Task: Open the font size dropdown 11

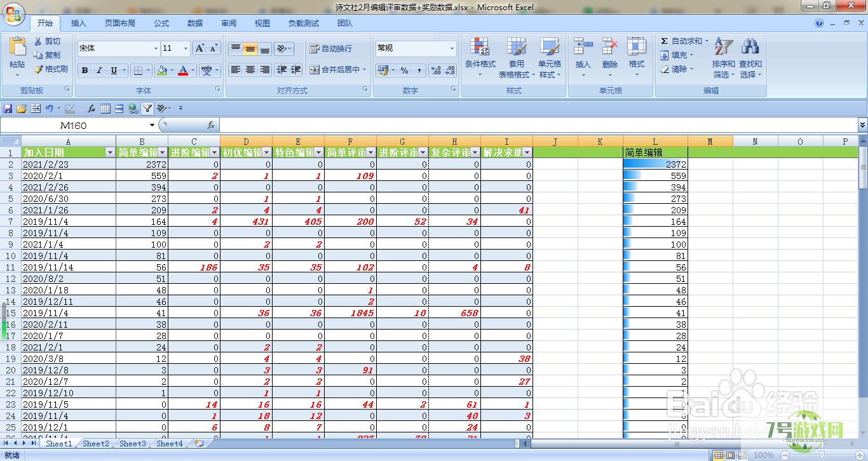Action: click(x=186, y=48)
